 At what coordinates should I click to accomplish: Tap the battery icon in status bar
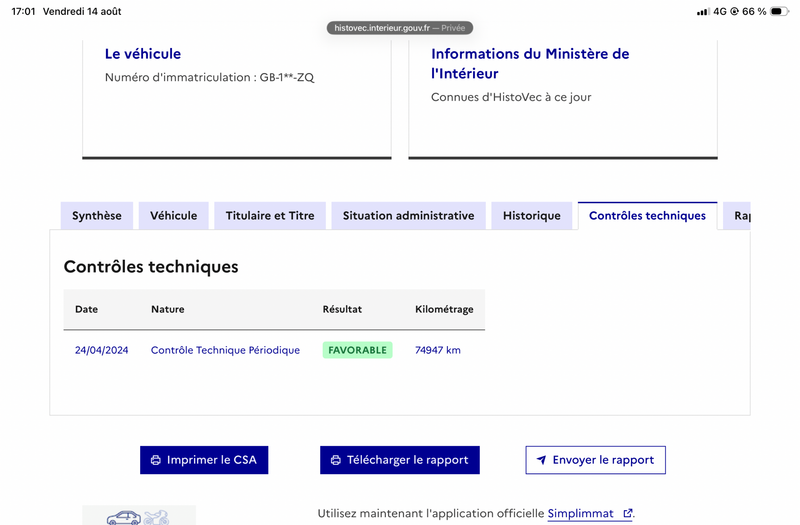click(779, 11)
